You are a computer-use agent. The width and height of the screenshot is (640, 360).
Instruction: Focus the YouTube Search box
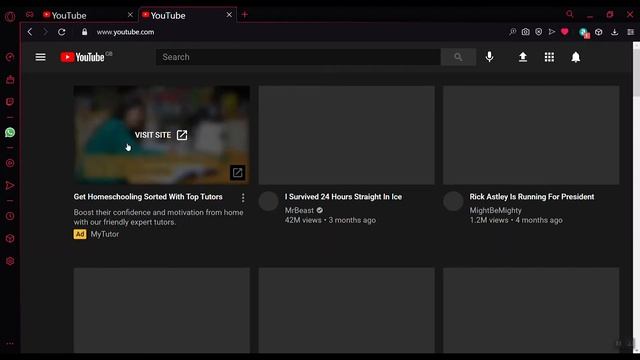[x=298, y=57]
